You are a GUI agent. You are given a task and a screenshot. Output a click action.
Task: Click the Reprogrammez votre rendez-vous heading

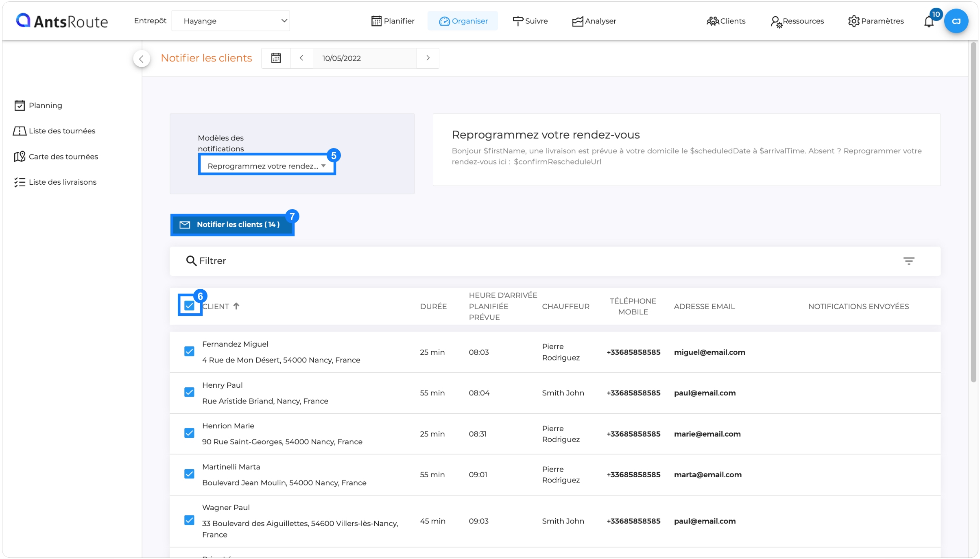point(546,135)
